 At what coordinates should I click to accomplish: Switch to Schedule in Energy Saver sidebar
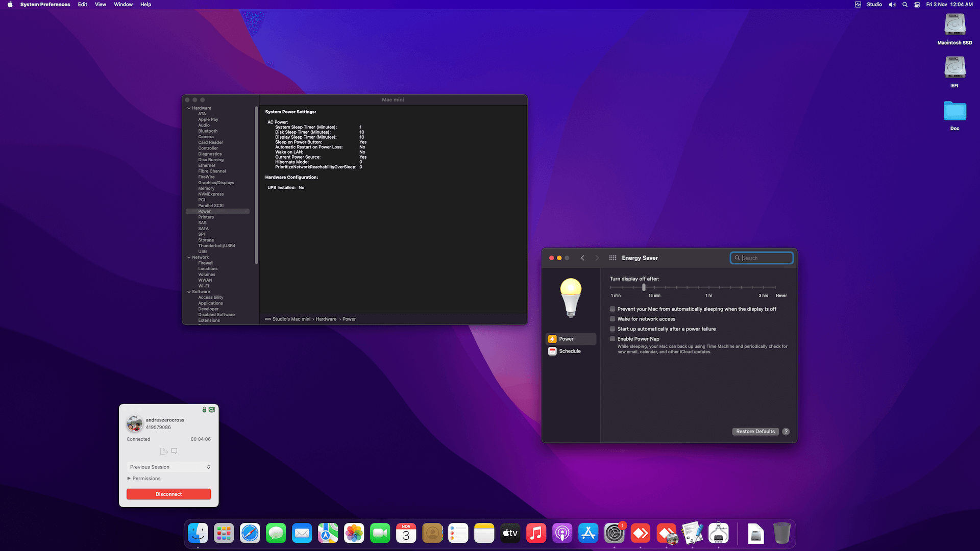click(x=571, y=351)
